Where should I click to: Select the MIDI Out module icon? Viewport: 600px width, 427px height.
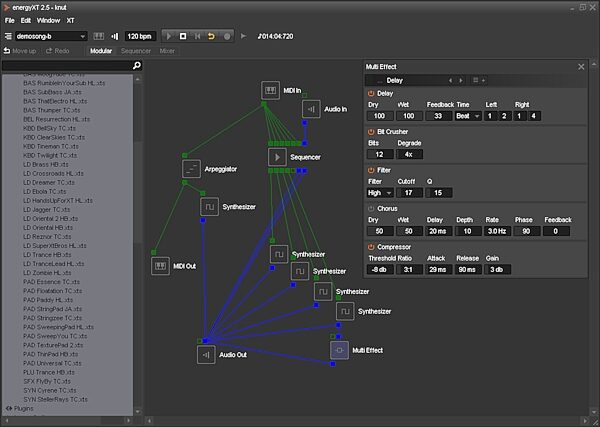[160, 266]
